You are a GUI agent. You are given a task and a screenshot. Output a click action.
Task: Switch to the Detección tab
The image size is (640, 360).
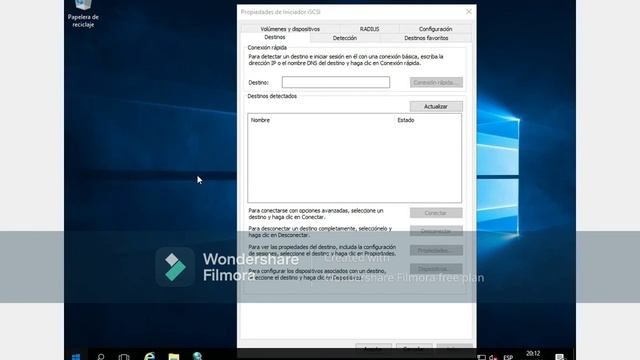[x=344, y=38]
